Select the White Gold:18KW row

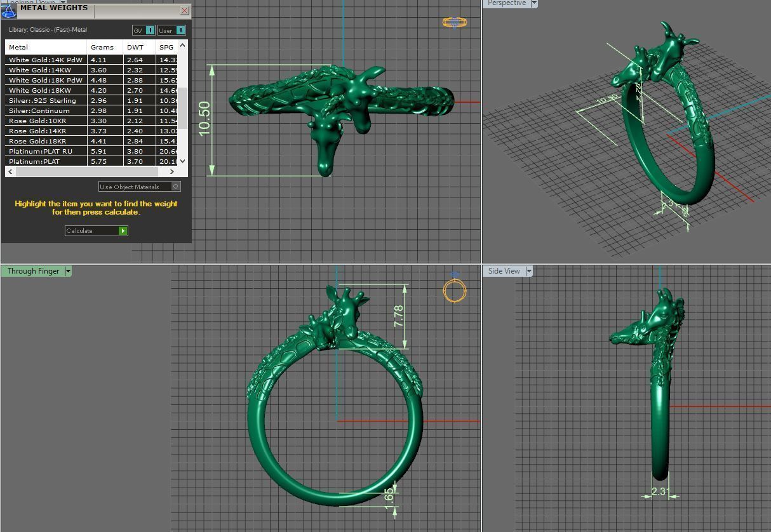[x=91, y=90]
